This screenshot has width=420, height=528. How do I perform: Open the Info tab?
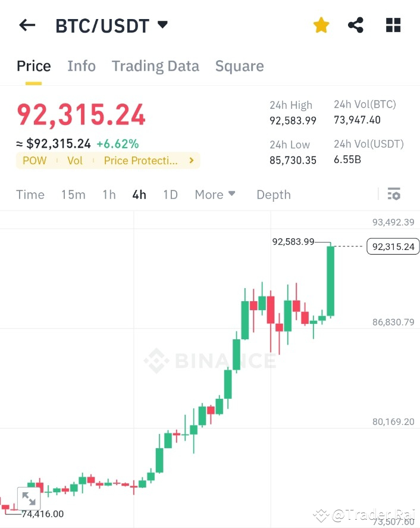[x=82, y=65]
